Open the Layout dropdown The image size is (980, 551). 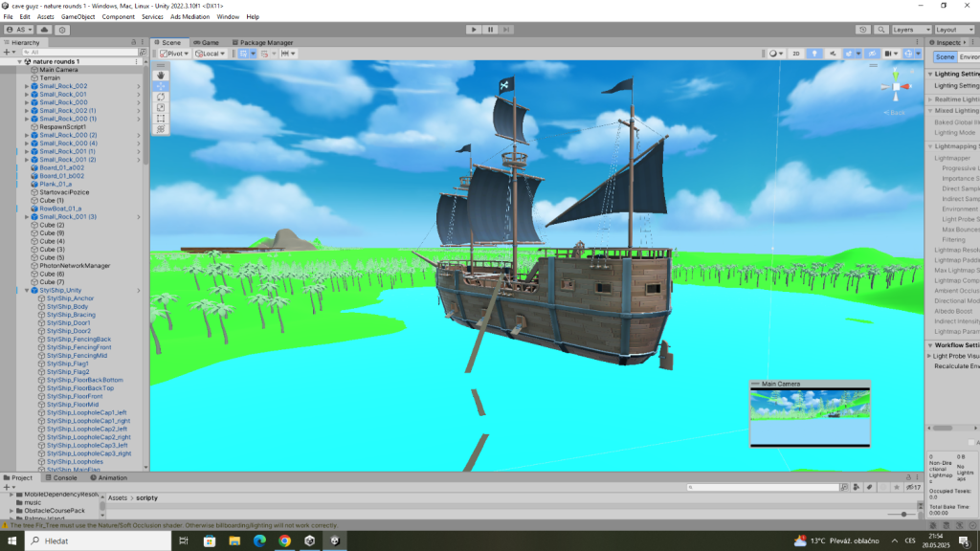coord(954,30)
